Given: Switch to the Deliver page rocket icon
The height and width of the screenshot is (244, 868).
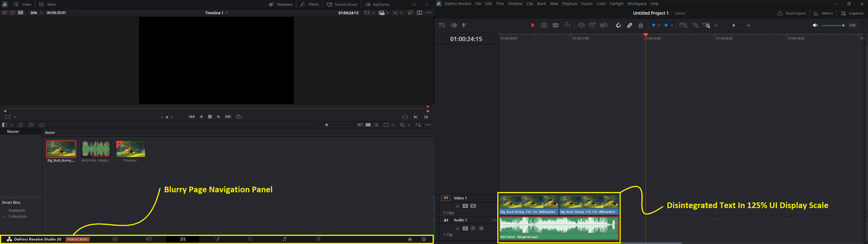Looking at the screenshot, I should (x=319, y=239).
